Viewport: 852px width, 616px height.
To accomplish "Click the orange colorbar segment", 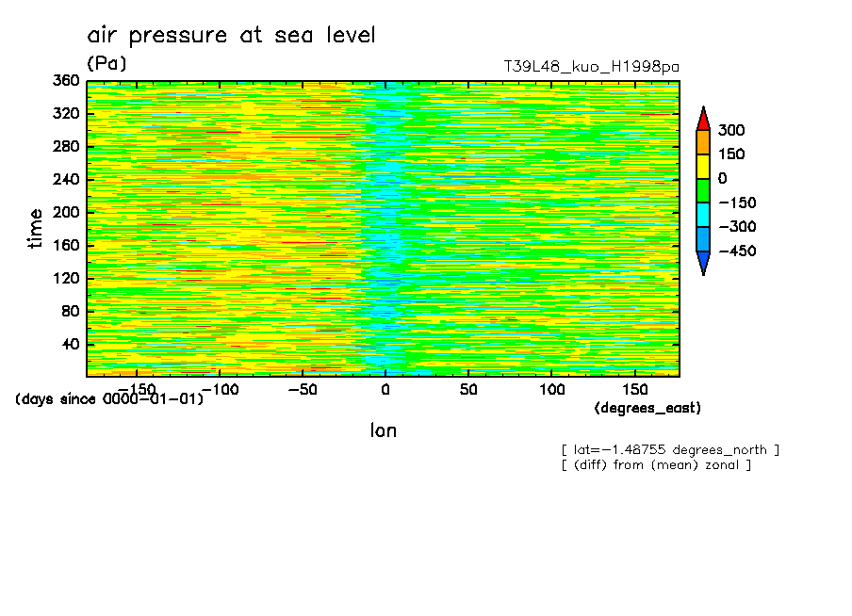I will (703, 142).
